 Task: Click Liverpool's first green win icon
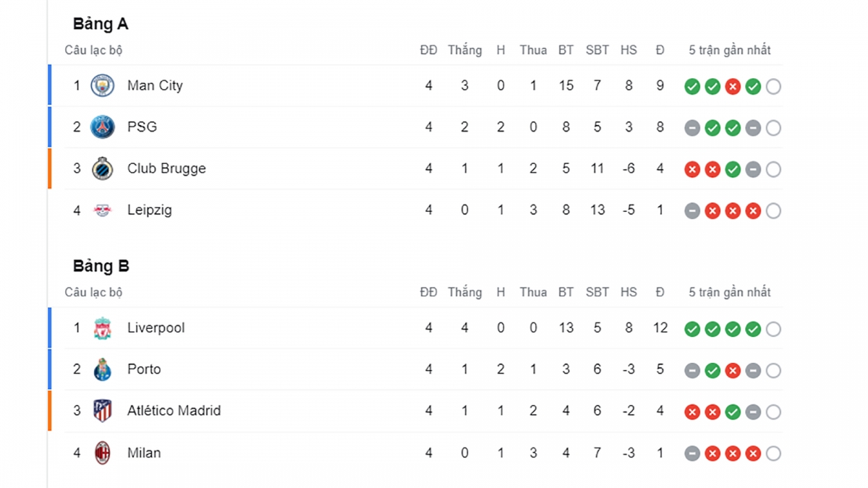[x=692, y=330]
